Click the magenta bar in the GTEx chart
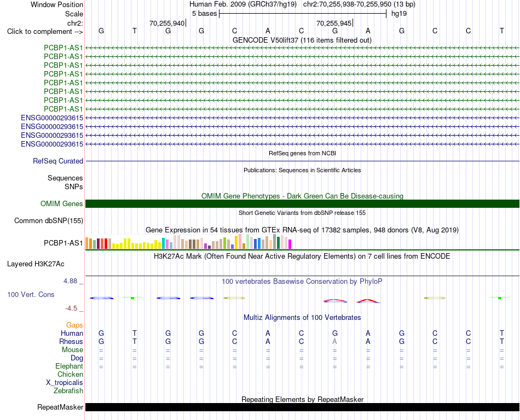The width and height of the screenshot is (520, 420). pos(290,244)
